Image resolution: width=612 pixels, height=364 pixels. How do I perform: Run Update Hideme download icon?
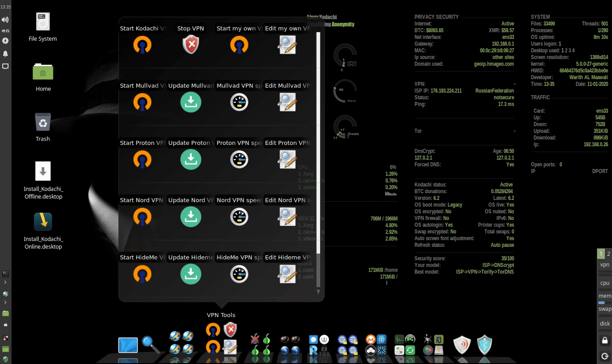[x=191, y=274]
